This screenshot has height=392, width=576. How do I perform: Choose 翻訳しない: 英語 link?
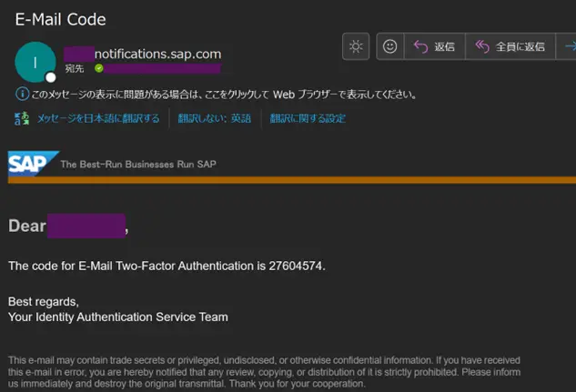pos(215,118)
